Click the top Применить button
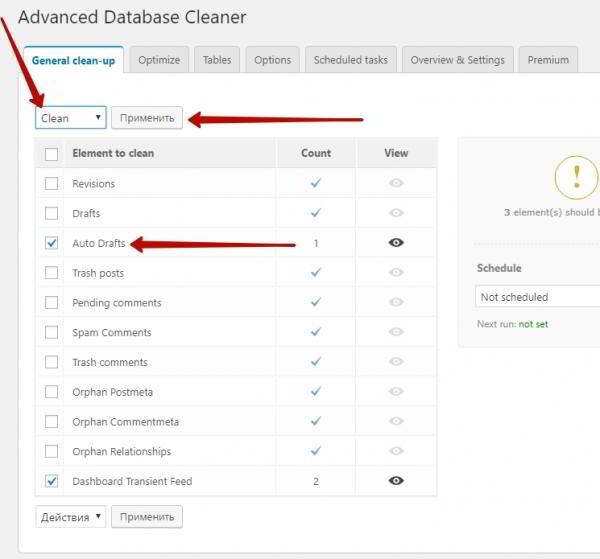 coord(147,117)
